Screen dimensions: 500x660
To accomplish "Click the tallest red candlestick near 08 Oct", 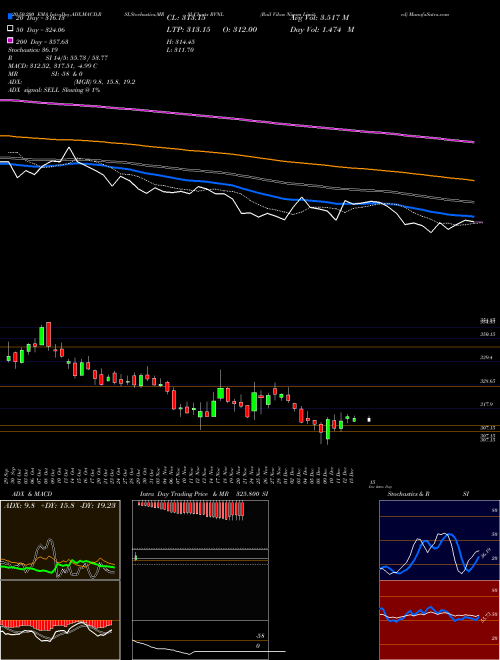I will (49, 334).
